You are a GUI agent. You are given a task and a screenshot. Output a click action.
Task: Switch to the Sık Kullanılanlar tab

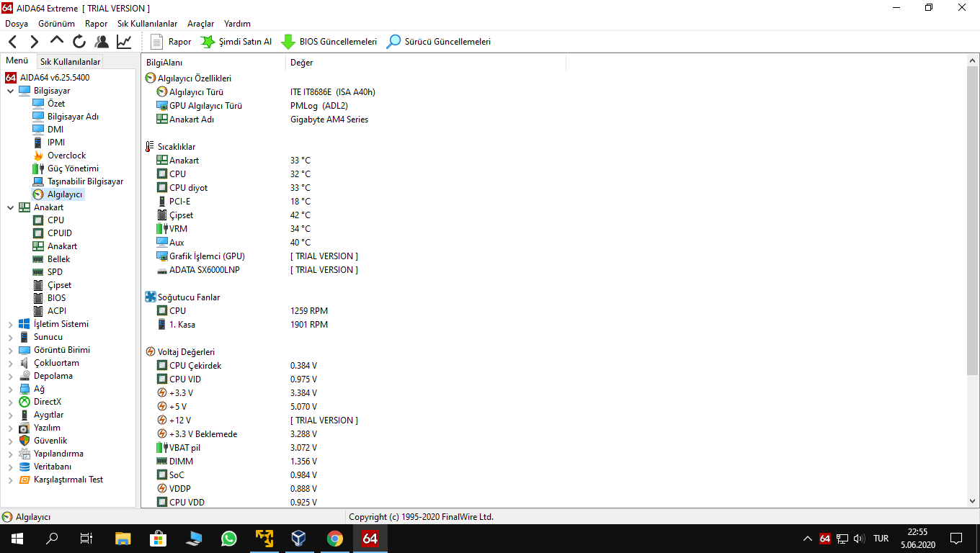pyautogui.click(x=70, y=62)
